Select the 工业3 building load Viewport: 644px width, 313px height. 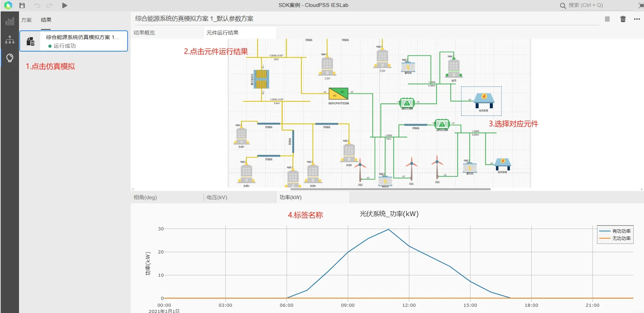click(x=327, y=66)
